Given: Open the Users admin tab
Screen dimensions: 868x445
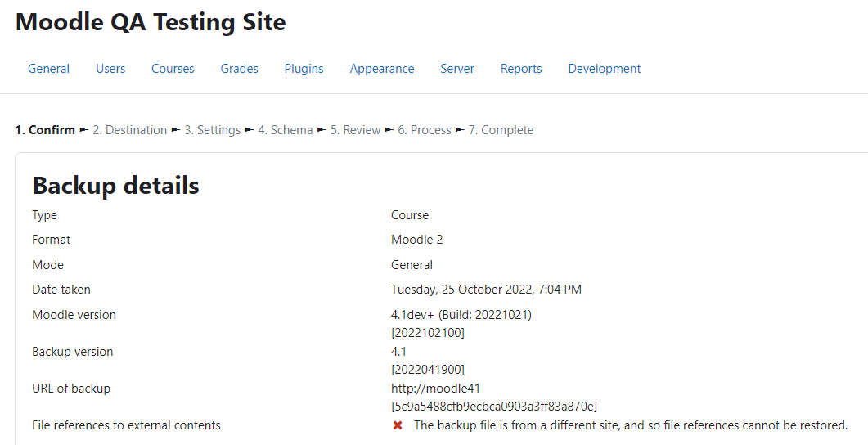Looking at the screenshot, I should 110,69.
